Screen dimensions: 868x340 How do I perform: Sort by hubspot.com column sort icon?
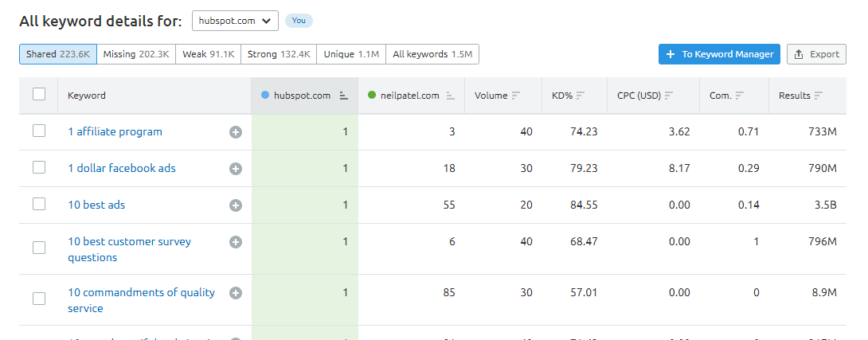pos(344,96)
